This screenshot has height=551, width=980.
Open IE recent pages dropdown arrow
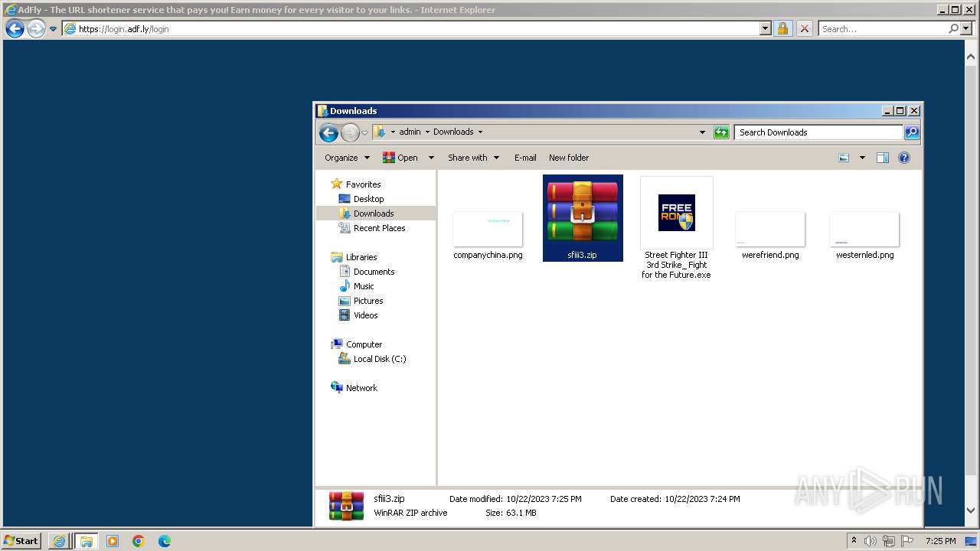coord(53,29)
